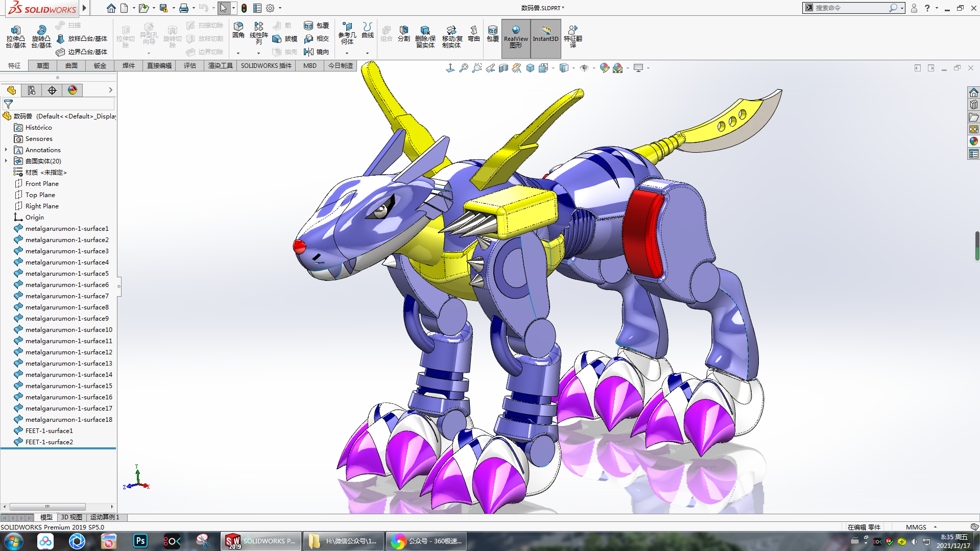Switch to the 评估 (Evaluate) tab

(190, 66)
